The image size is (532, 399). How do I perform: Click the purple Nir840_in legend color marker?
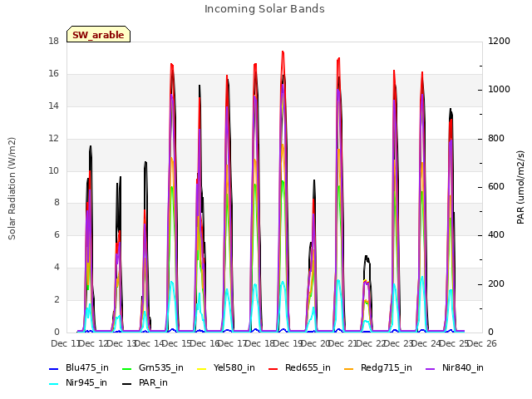coord(431,368)
